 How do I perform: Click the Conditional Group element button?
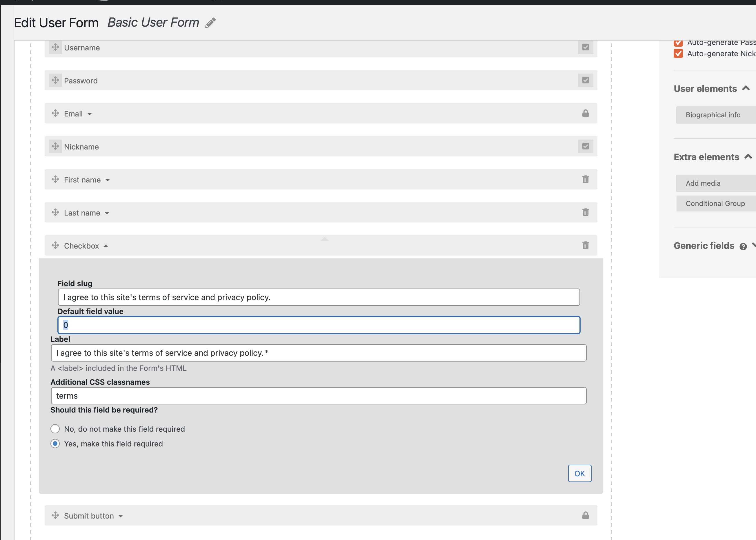point(716,203)
